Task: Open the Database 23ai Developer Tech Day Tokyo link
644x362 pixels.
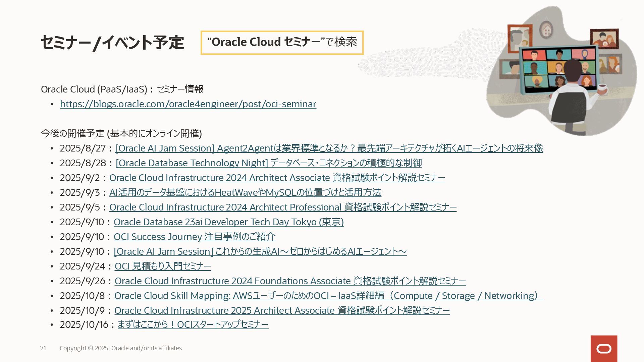Action: (229, 222)
